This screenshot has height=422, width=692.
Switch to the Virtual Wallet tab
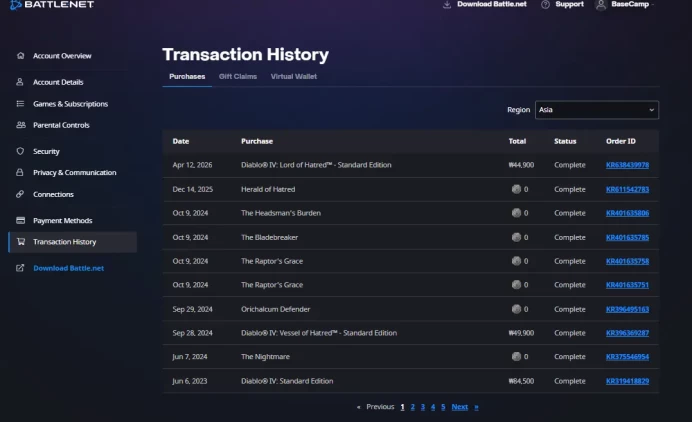[x=293, y=76]
